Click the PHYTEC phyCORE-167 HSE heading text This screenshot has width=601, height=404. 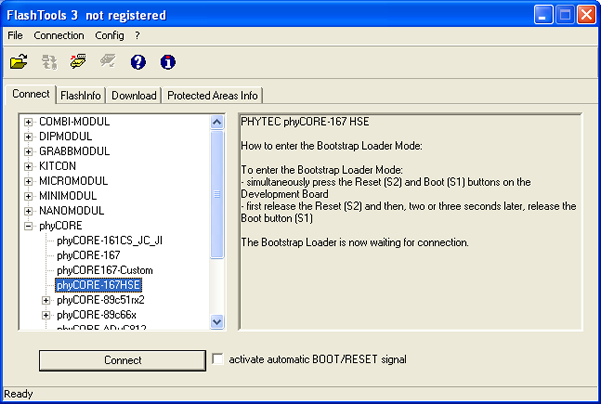(x=305, y=122)
